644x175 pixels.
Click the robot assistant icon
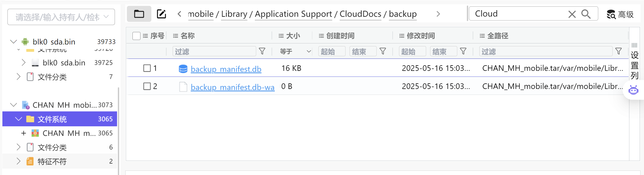[x=633, y=90]
